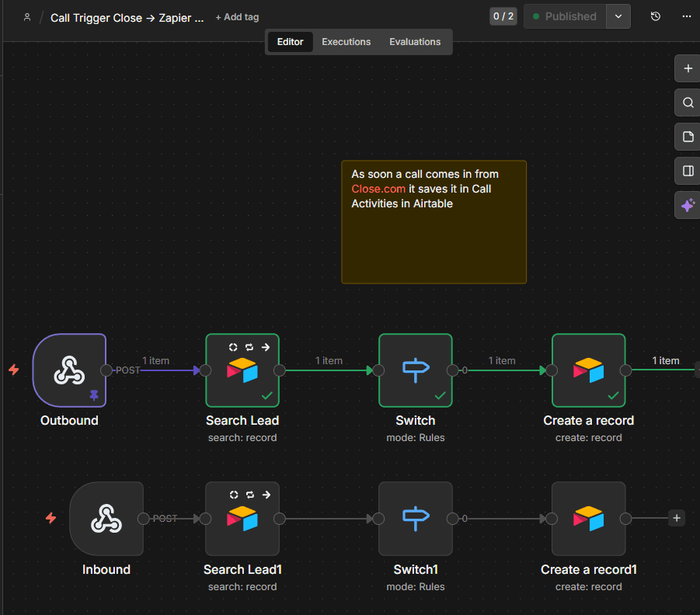Open the Create a record node
Image resolution: width=700 pixels, height=615 pixels.
[589, 370]
